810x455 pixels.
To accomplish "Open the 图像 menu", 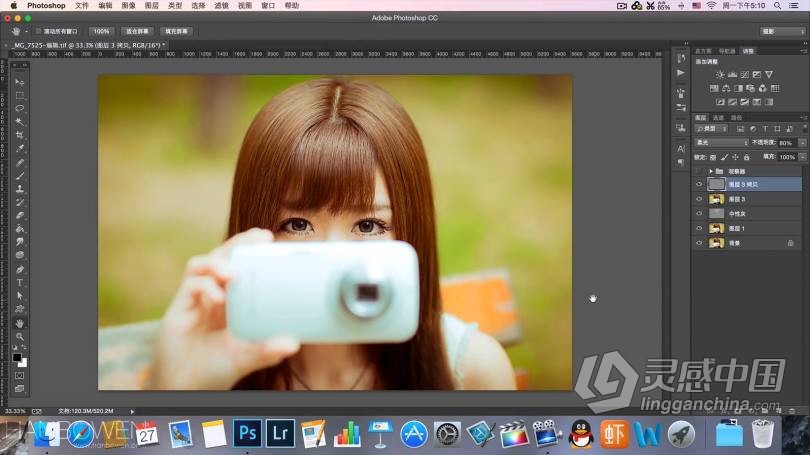I will 129,6.
